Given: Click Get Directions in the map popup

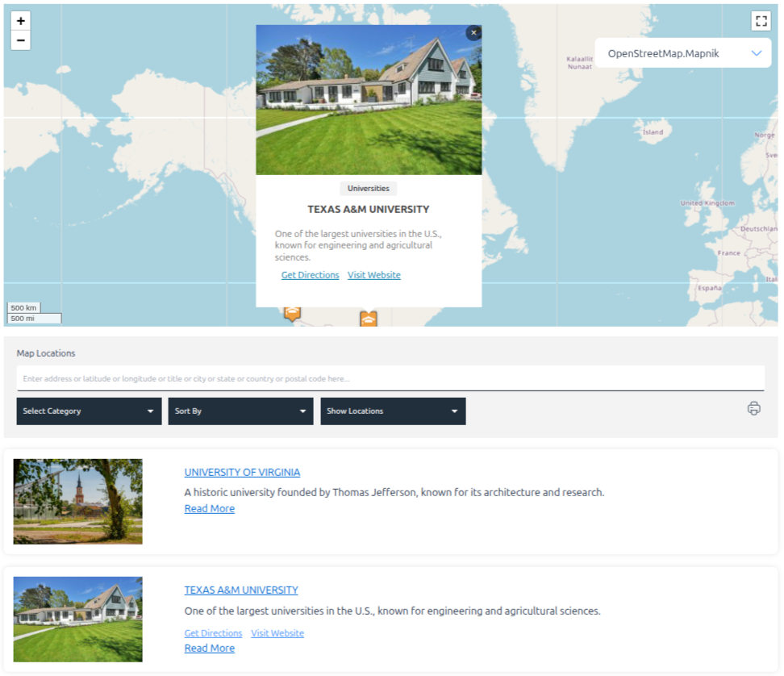Looking at the screenshot, I should click(310, 274).
